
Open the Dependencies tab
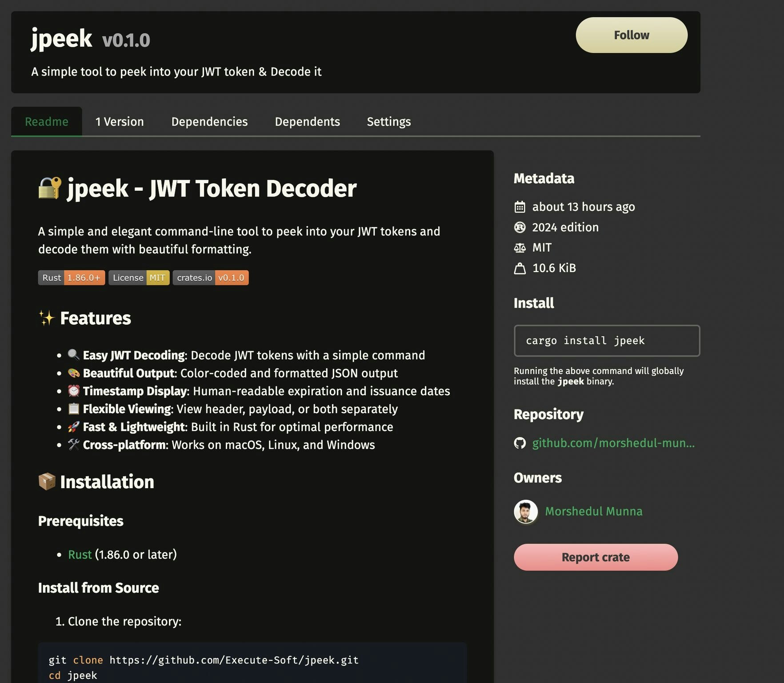click(x=209, y=121)
